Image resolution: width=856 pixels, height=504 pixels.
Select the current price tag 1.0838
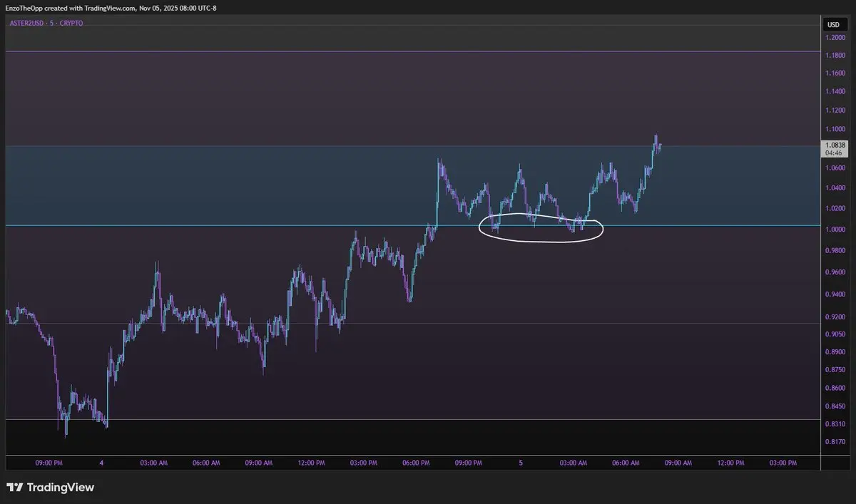pos(835,145)
